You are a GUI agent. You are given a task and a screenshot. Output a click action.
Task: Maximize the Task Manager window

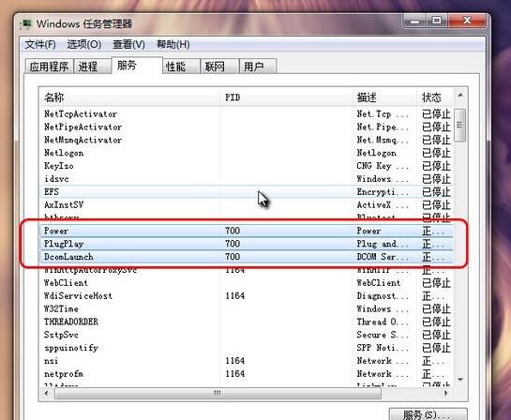click(436, 22)
